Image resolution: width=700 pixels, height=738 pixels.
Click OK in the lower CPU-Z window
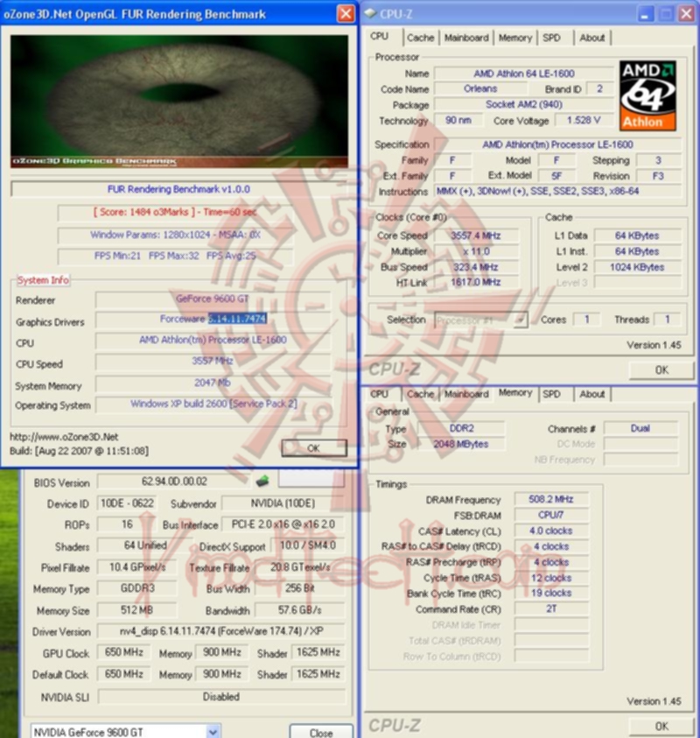[x=661, y=727]
